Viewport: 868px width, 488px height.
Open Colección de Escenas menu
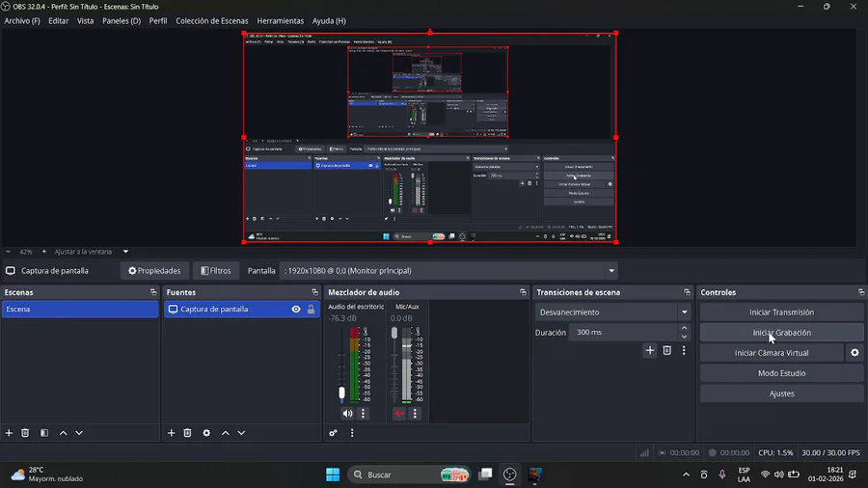point(212,20)
